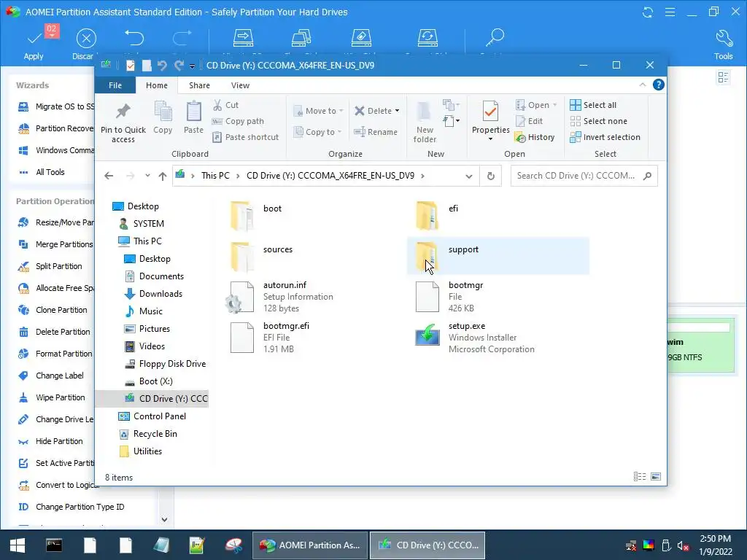
Task: Click AOMEI Partition Assistant taskbar button
Action: (310, 545)
